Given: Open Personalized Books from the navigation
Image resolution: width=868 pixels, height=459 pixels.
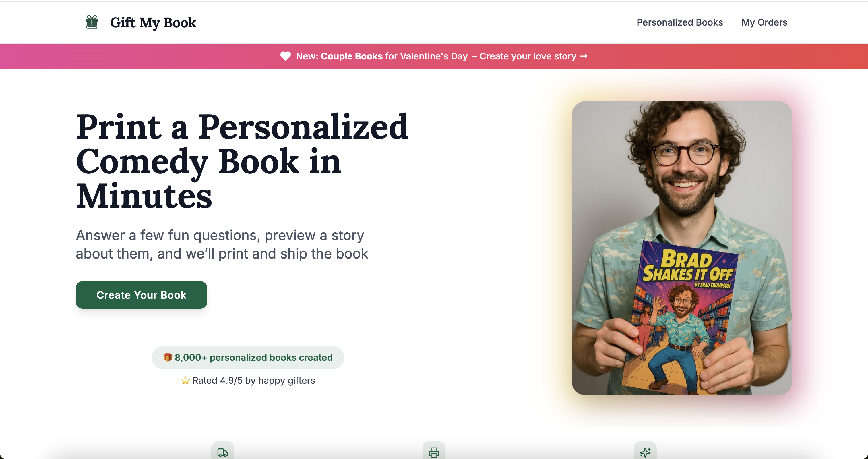Looking at the screenshot, I should (679, 22).
